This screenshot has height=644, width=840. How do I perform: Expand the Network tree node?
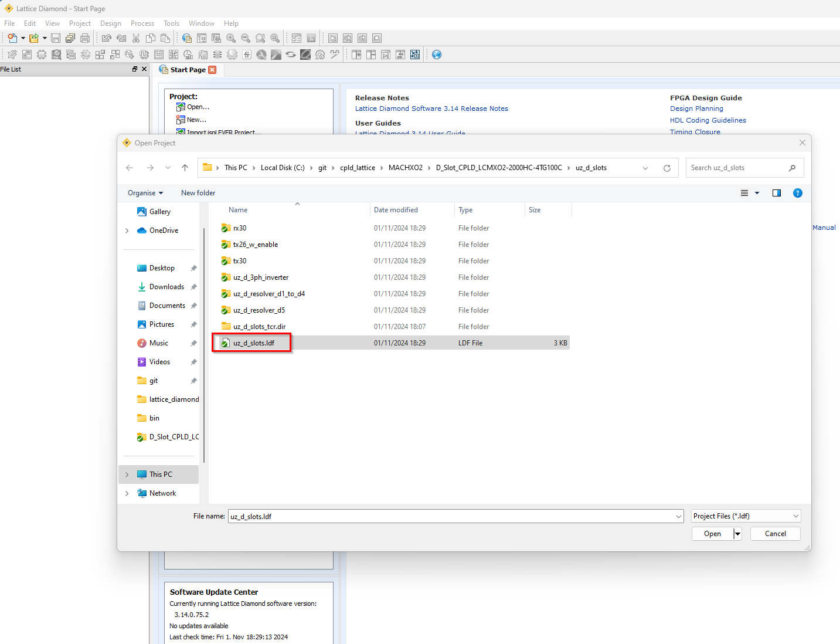(x=127, y=493)
